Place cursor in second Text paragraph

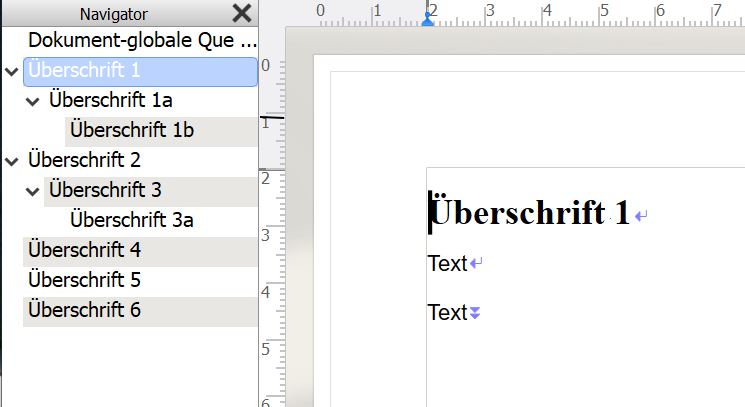(x=447, y=313)
